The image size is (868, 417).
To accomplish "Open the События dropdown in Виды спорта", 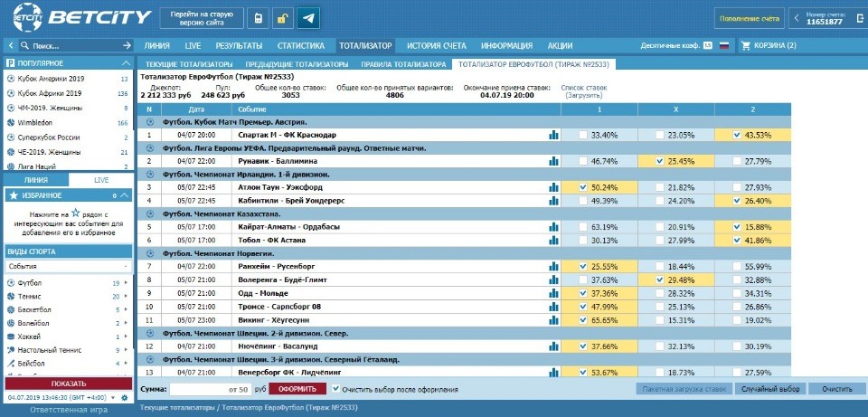I will coord(68,266).
